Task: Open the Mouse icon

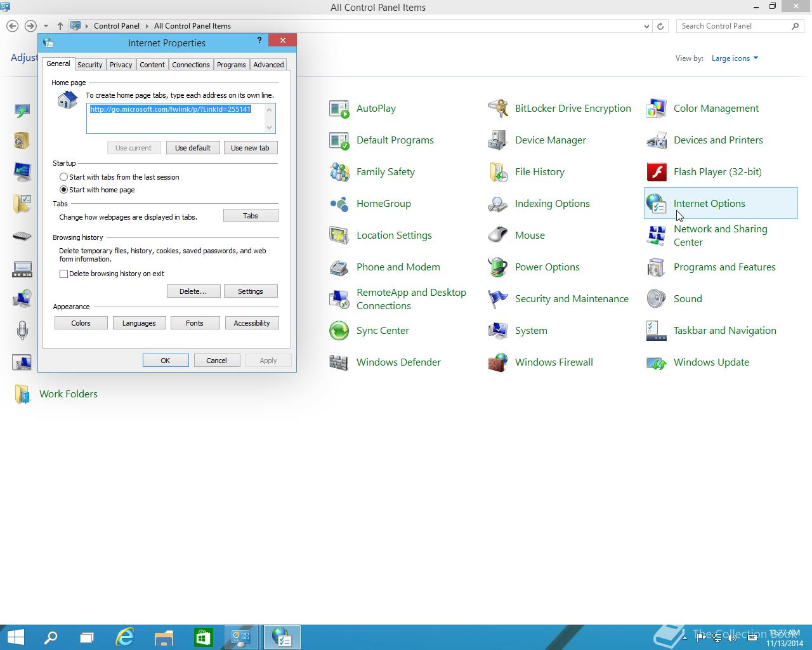Action: (x=498, y=235)
